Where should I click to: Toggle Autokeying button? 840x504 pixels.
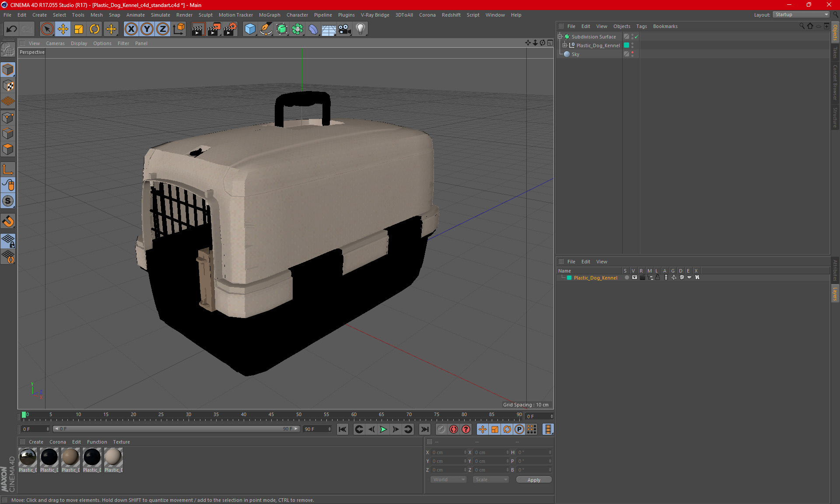pos(454,429)
